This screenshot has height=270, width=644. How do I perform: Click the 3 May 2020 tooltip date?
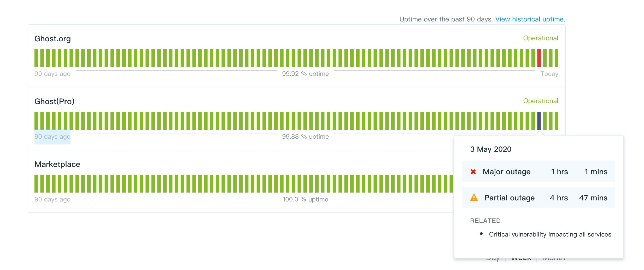491,149
